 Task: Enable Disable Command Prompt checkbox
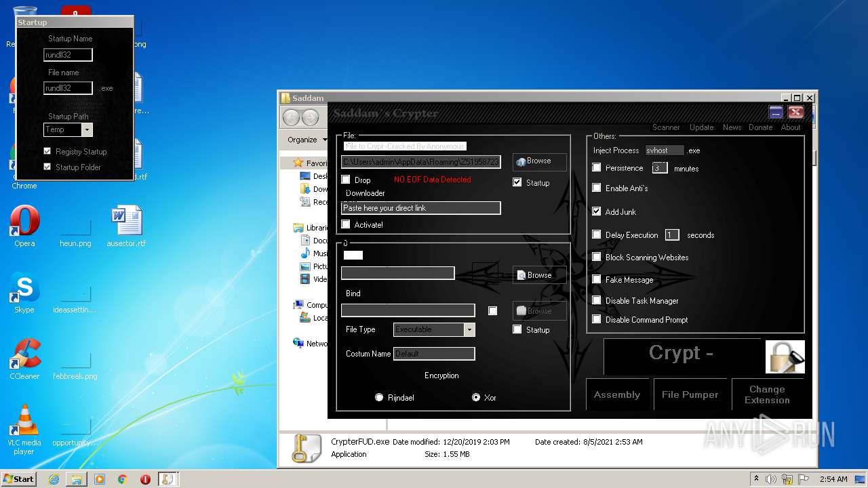click(x=597, y=319)
